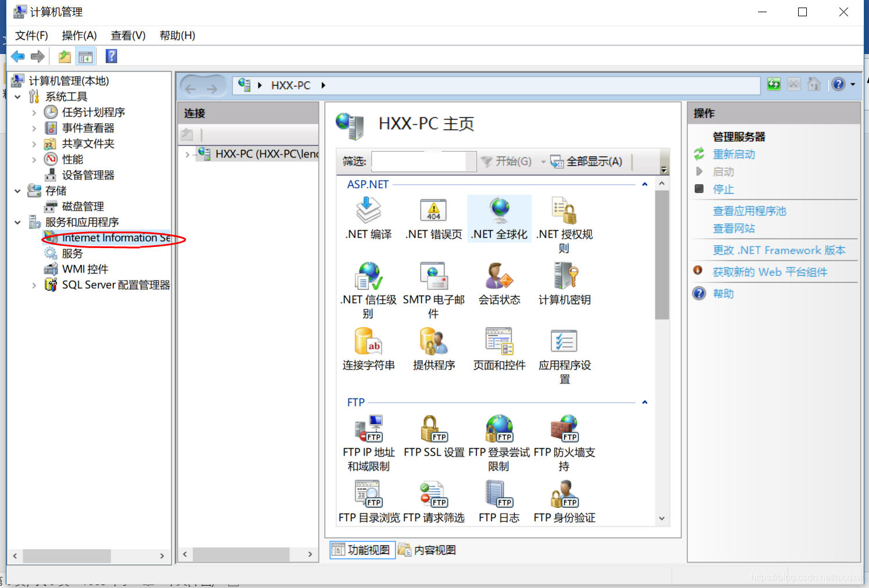Expand the HXX-PC connection node
869x588 pixels.
187,155
